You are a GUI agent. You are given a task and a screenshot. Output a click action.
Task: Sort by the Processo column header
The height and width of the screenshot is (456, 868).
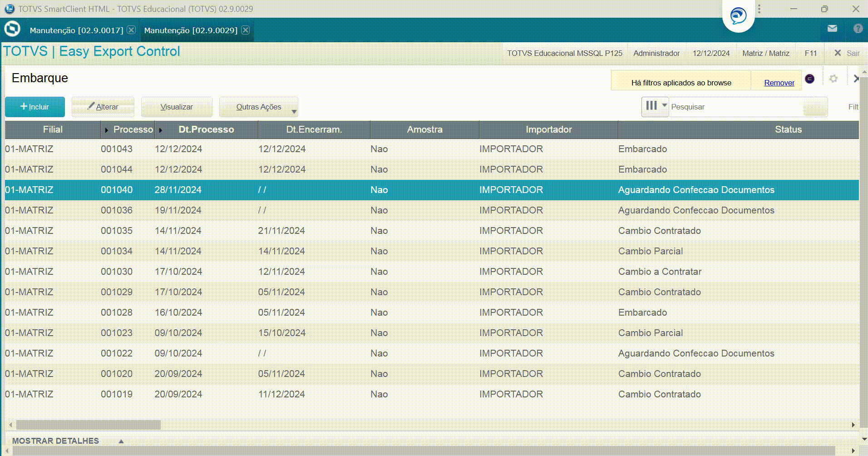(x=133, y=129)
